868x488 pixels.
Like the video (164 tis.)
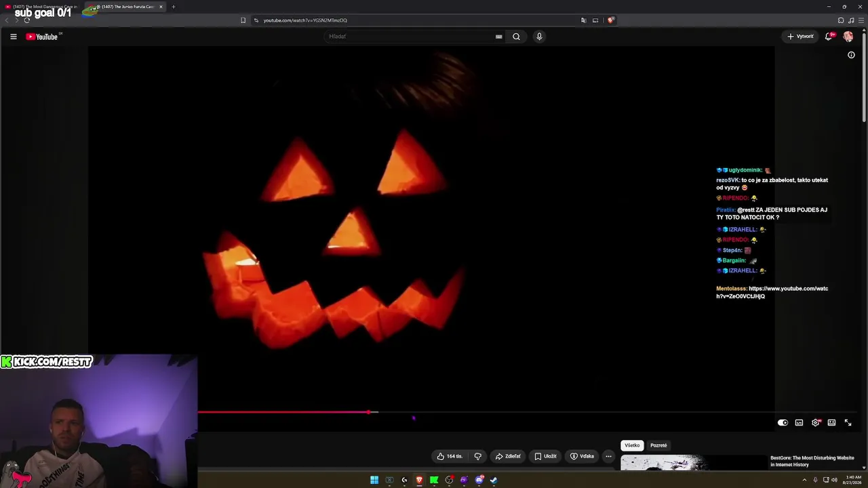pyautogui.click(x=450, y=456)
